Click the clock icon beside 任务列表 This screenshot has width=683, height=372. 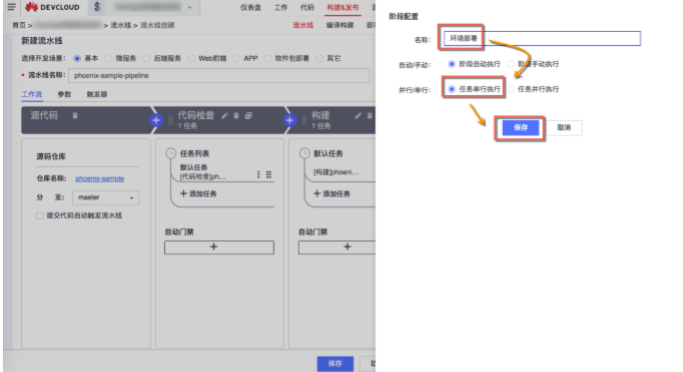[170, 153]
